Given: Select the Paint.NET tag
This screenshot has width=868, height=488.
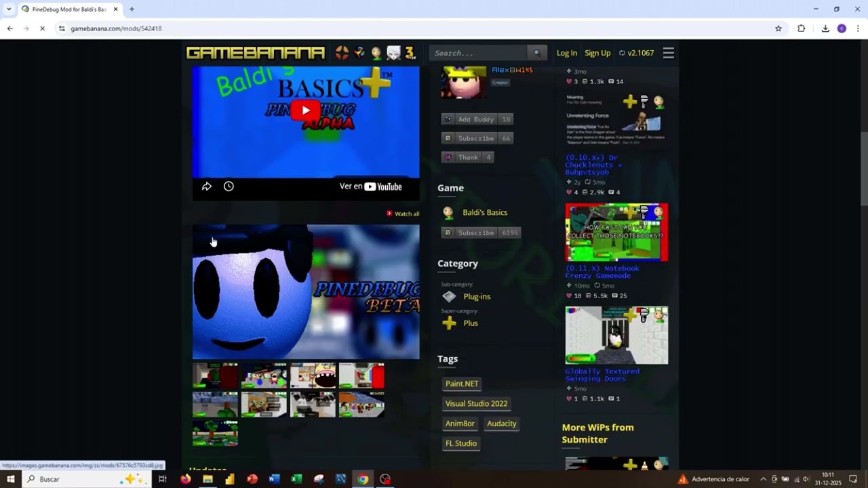Looking at the screenshot, I should [462, 384].
